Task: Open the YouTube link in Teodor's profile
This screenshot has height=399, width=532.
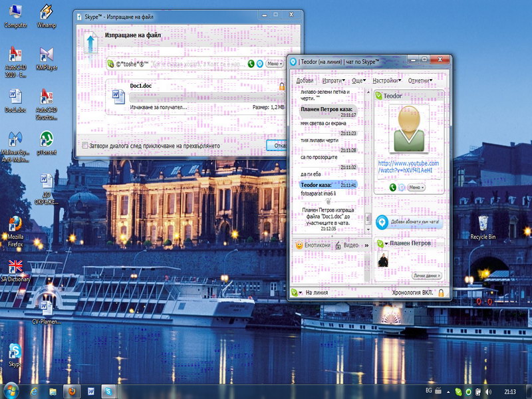Action: tap(408, 167)
